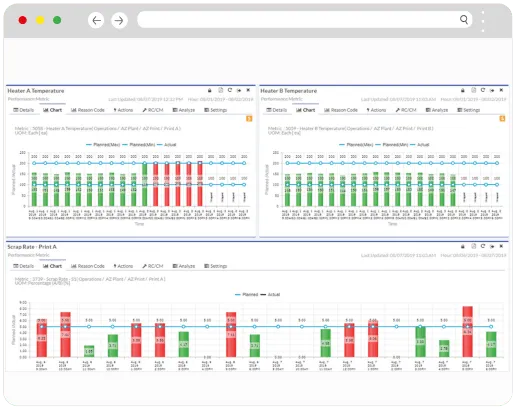Image resolution: width=516 pixels, height=409 pixels.
Task: Open Actions tab in Scrap Rate panel
Action: point(123,266)
